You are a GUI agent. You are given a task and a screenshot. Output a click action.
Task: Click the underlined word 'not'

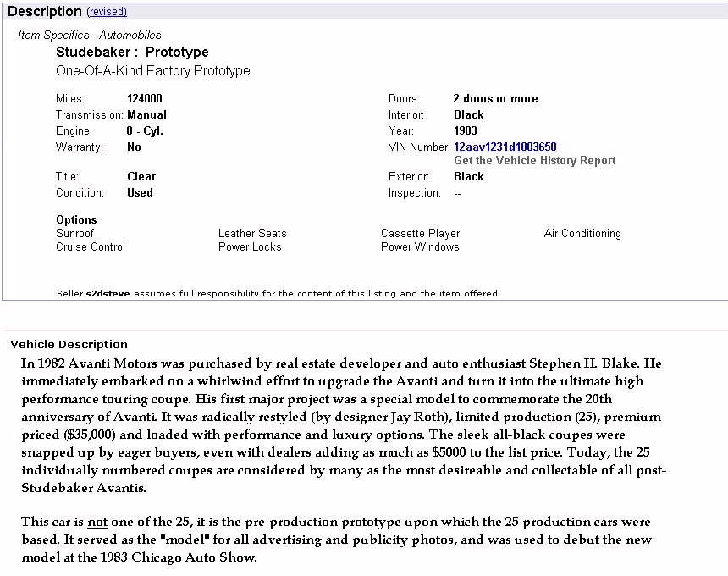(97, 522)
